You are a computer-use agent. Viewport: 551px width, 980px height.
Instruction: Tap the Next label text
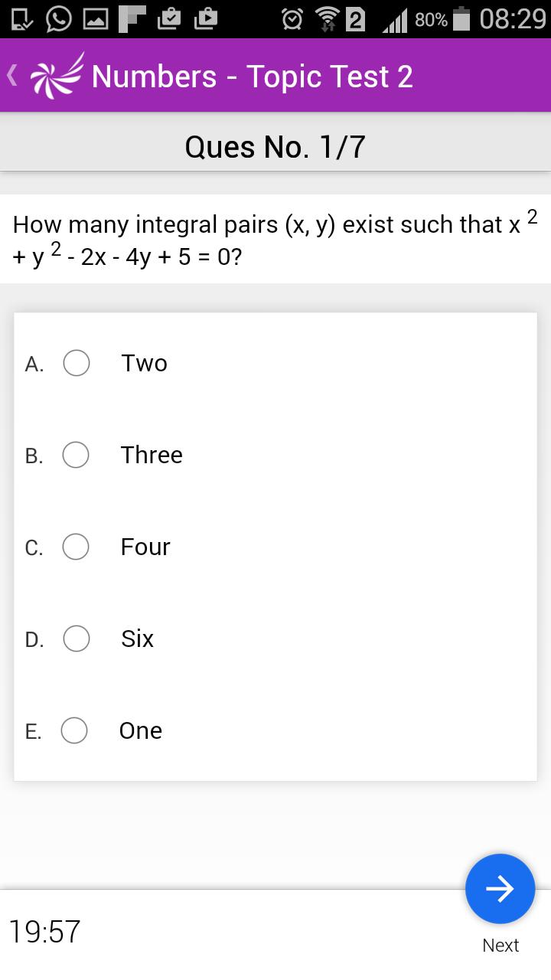click(500, 946)
